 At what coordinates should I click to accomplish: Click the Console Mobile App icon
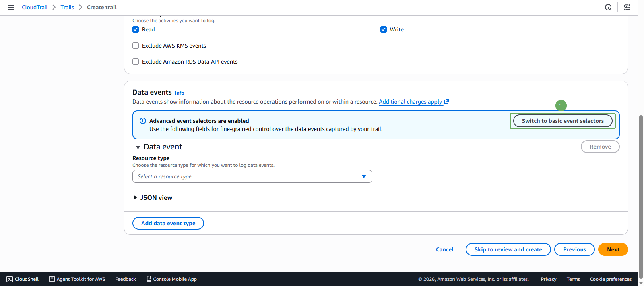[149, 279]
